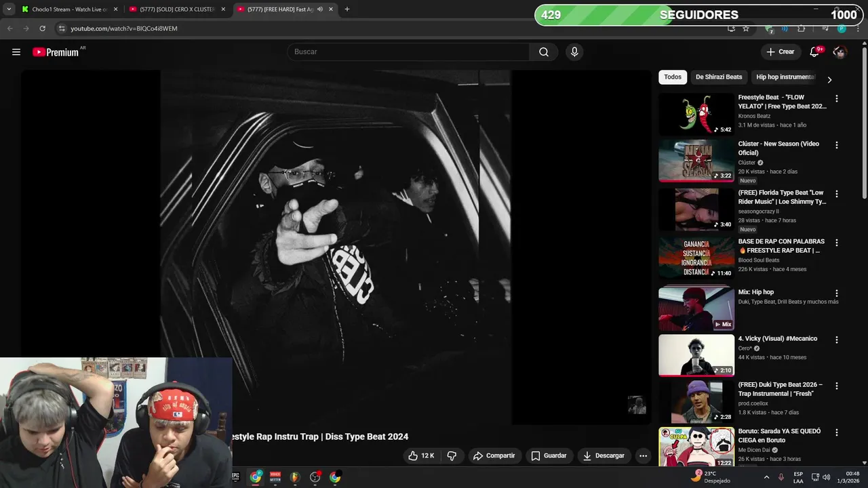Image resolution: width=868 pixels, height=488 pixels.
Task: Open 'Freestyle Beat - FLOW YELATO' title
Action: click(x=782, y=102)
